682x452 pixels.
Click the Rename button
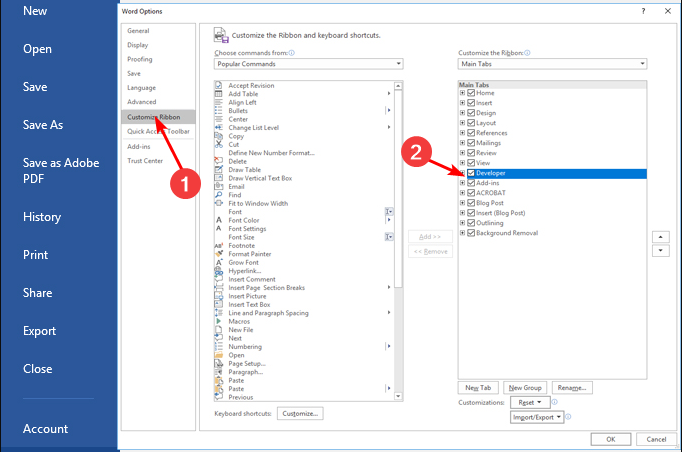572,388
